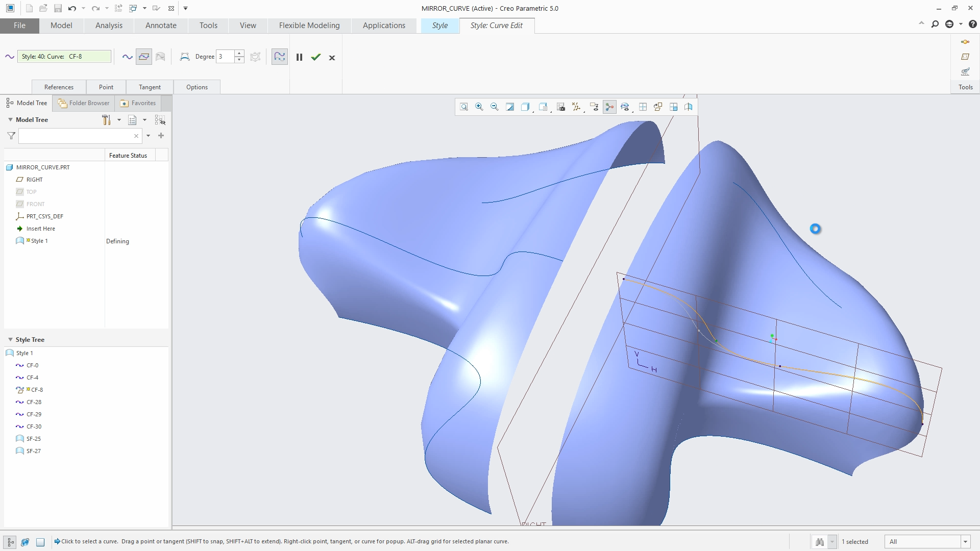The width and height of the screenshot is (980, 551).
Task: Select the planar curve type icon
Action: point(144,57)
